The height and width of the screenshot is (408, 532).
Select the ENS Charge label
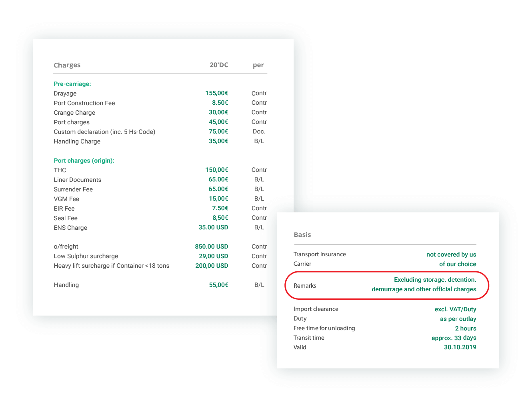[70, 228]
